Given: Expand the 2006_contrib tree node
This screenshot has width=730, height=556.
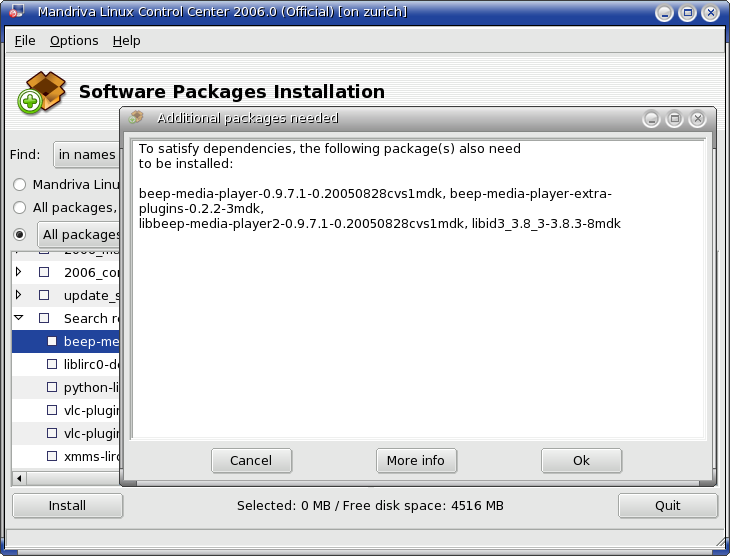Looking at the screenshot, I should pyautogui.click(x=18, y=271).
